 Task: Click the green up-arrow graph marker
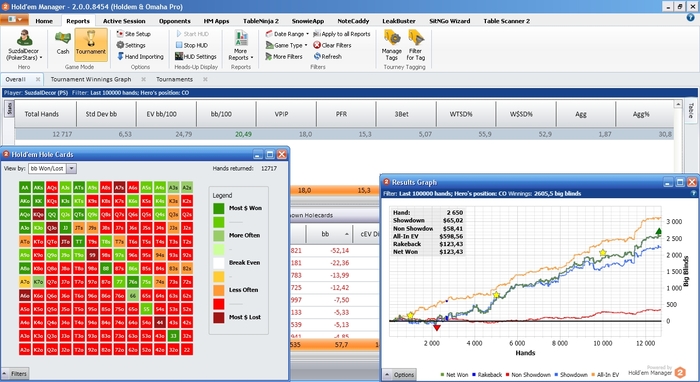(658, 231)
